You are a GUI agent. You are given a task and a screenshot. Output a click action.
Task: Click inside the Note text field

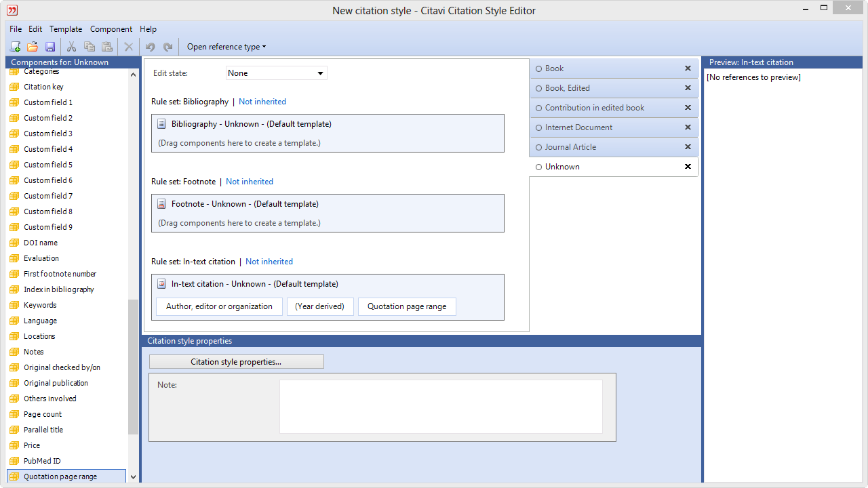pyautogui.click(x=441, y=406)
